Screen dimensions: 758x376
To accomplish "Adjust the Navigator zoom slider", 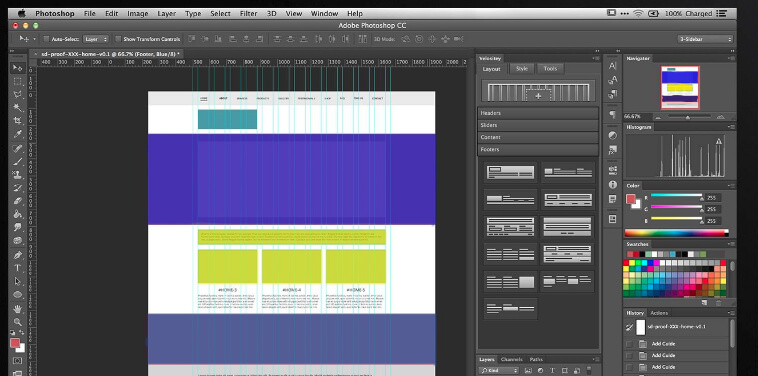I will point(688,117).
